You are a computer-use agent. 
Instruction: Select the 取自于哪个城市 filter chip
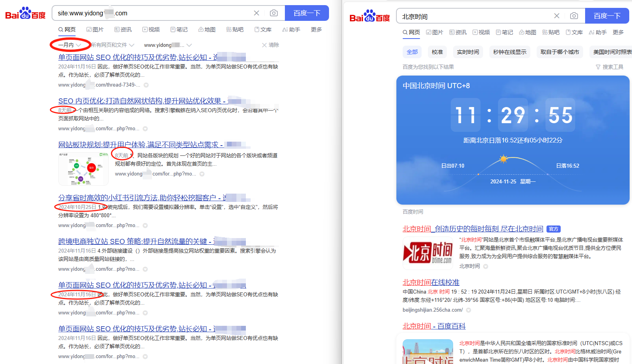[560, 52]
